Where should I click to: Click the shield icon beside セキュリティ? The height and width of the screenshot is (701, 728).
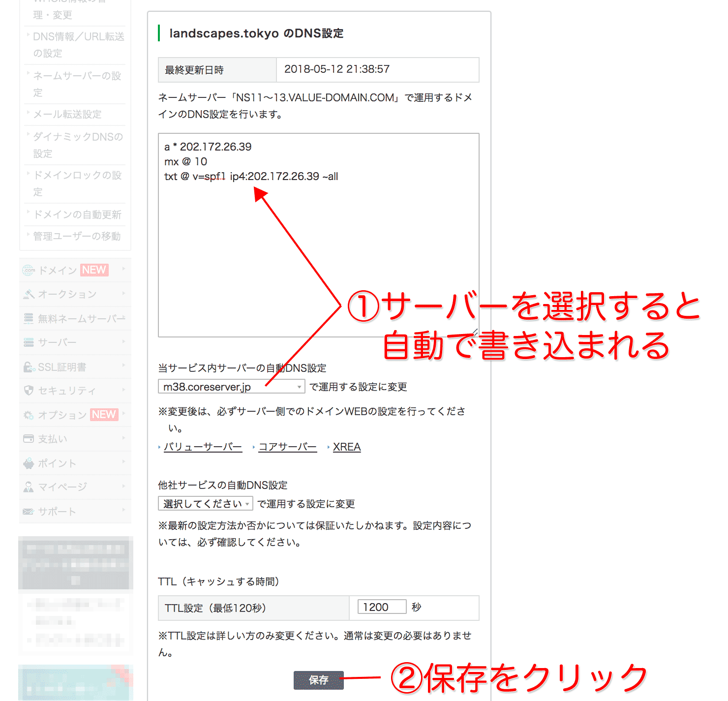tap(29, 391)
